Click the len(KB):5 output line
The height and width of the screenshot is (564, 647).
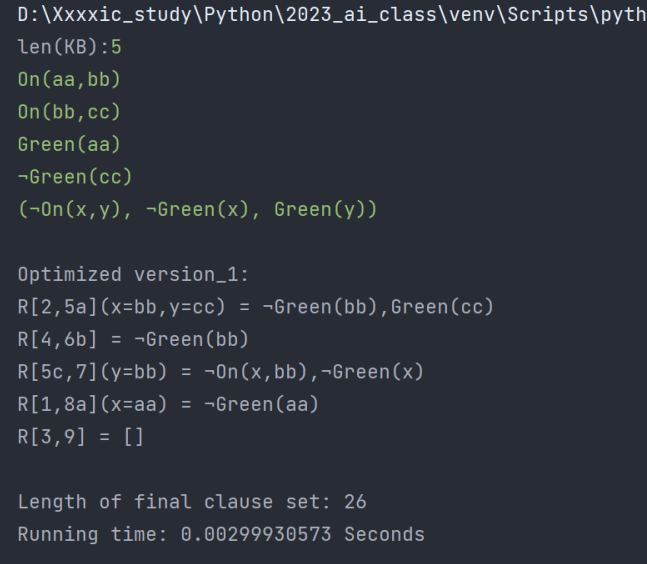[69, 47]
